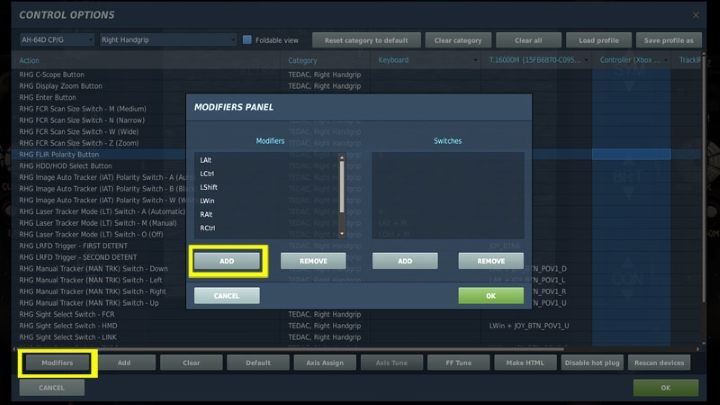The image size is (720, 405).
Task: Click Disable hot plug button
Action: [592, 363]
